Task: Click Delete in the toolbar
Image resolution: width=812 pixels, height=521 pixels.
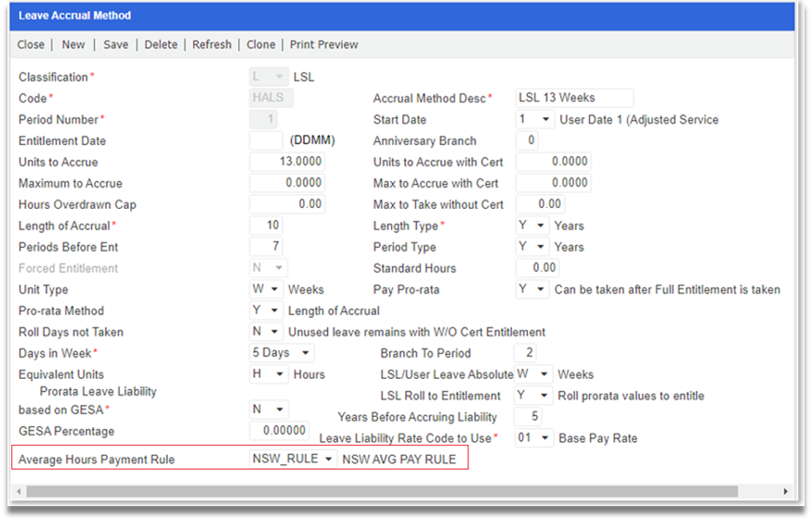Action: pyautogui.click(x=161, y=45)
